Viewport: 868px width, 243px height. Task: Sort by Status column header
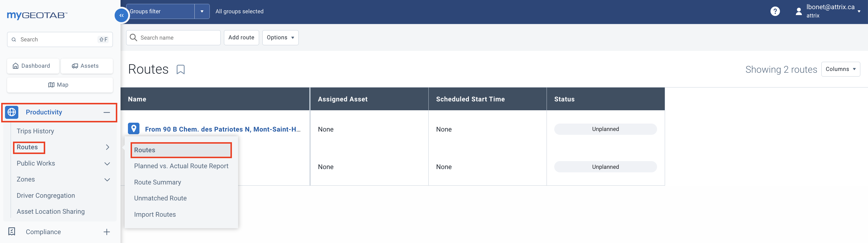tap(606, 99)
